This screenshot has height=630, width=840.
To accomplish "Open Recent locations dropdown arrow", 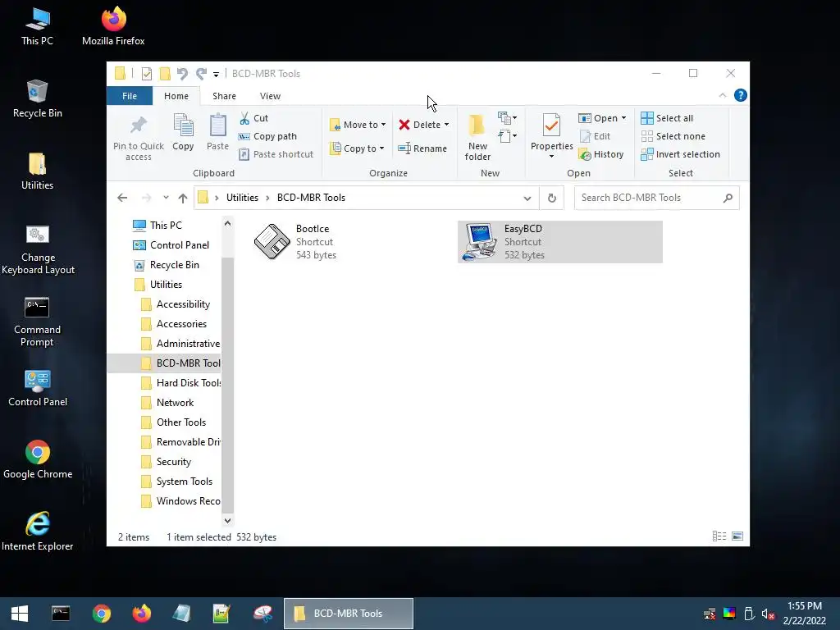I will [x=166, y=198].
